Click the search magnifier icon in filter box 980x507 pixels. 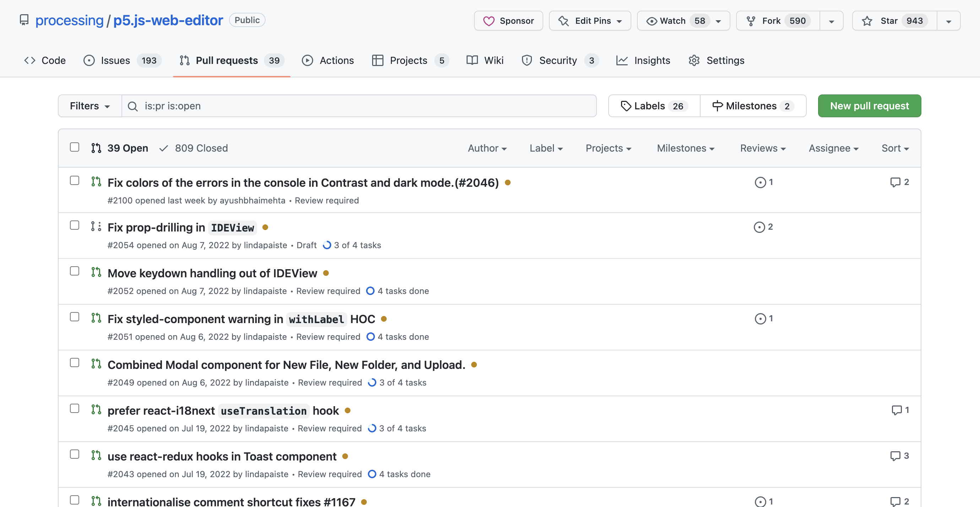pos(132,106)
